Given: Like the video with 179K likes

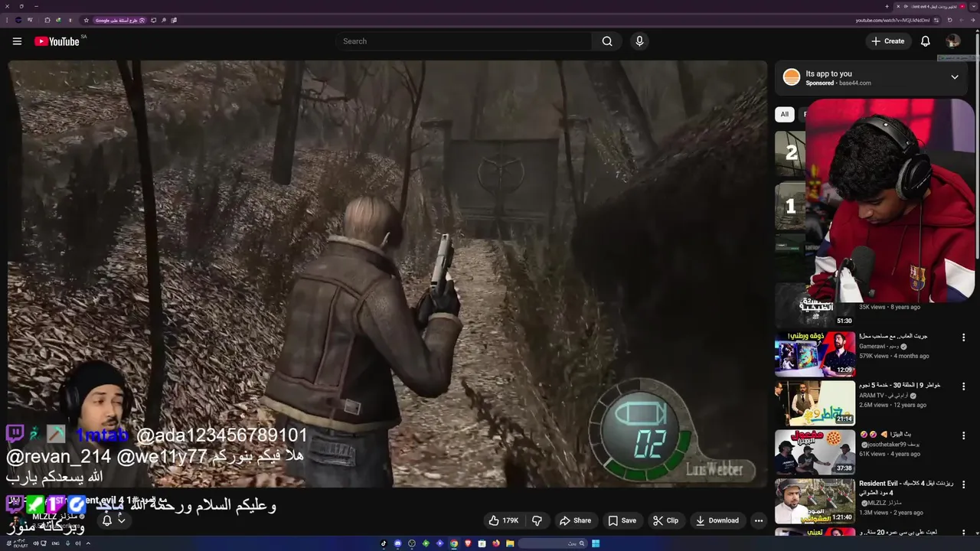Looking at the screenshot, I should 505,520.
